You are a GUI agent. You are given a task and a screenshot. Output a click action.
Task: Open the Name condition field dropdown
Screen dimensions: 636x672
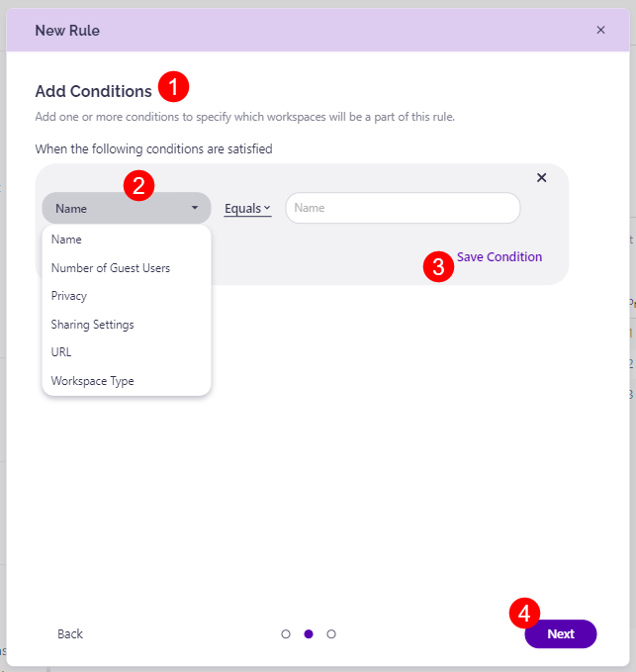127,208
